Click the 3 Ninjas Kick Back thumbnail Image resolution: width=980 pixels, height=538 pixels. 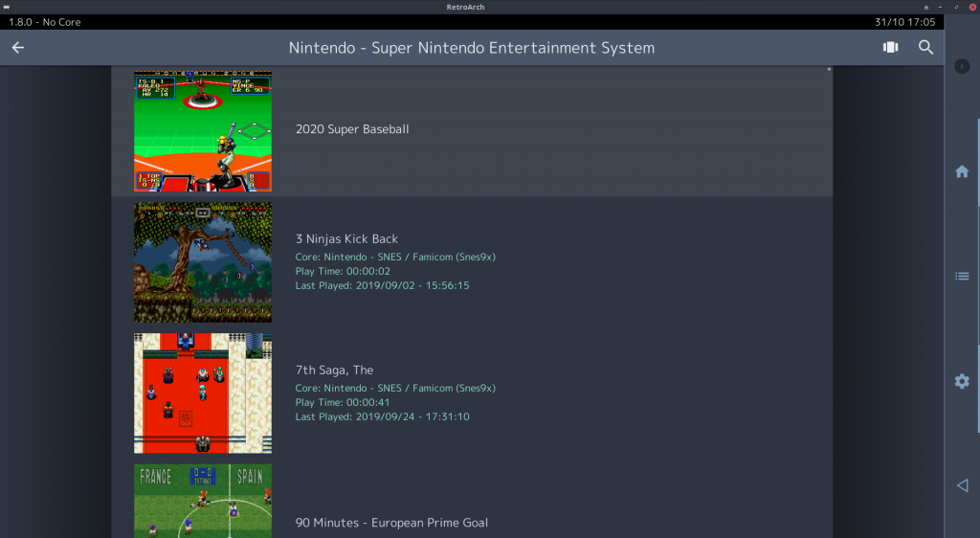[203, 261]
